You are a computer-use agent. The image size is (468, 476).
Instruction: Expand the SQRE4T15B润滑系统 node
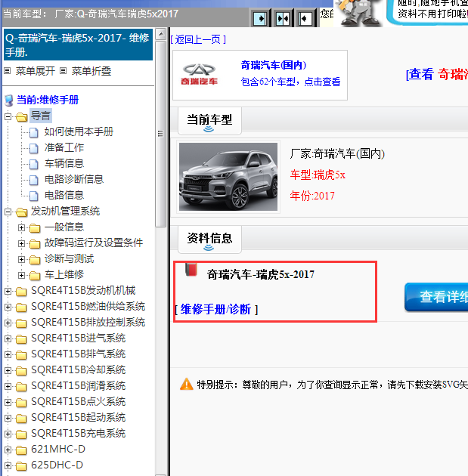(x=8, y=386)
